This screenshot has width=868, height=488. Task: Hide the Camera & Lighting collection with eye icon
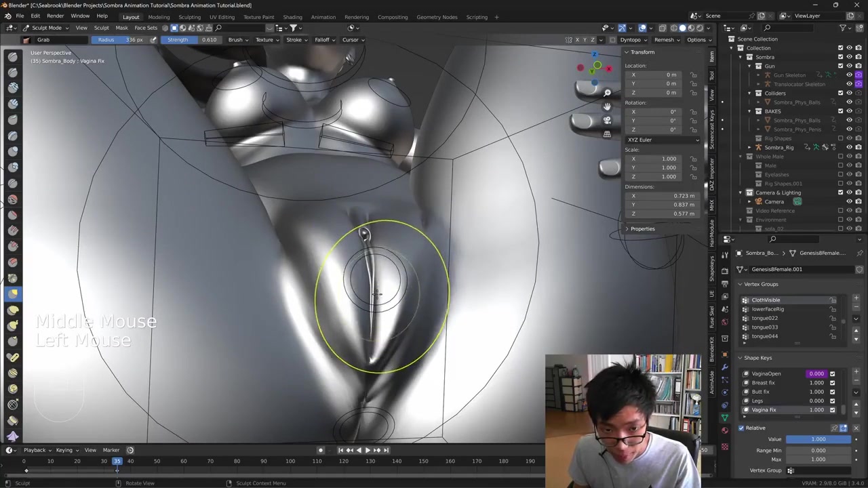[x=849, y=192]
